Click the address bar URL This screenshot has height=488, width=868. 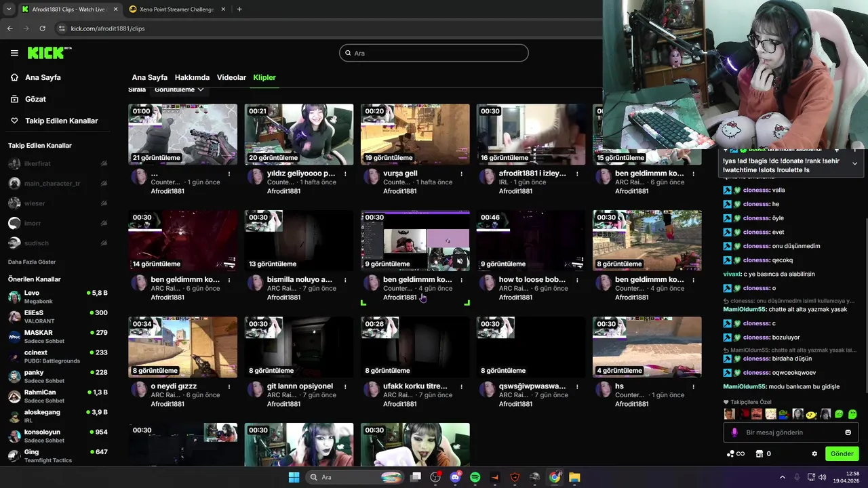click(108, 28)
